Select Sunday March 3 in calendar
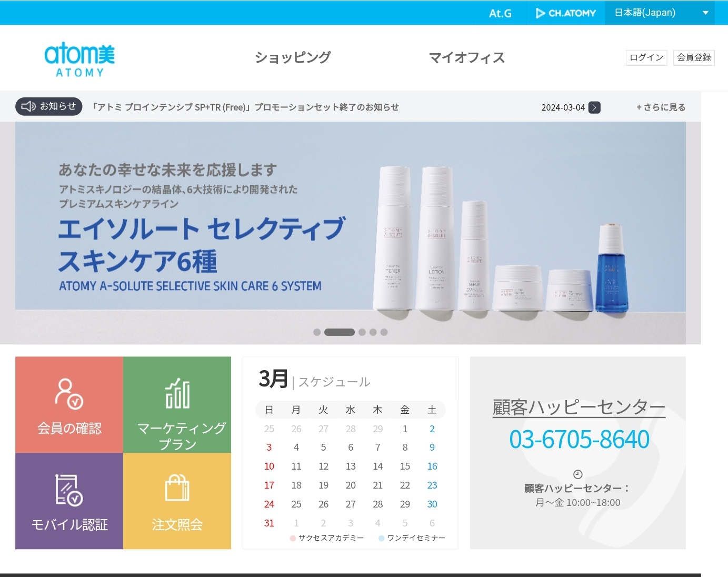 click(269, 447)
